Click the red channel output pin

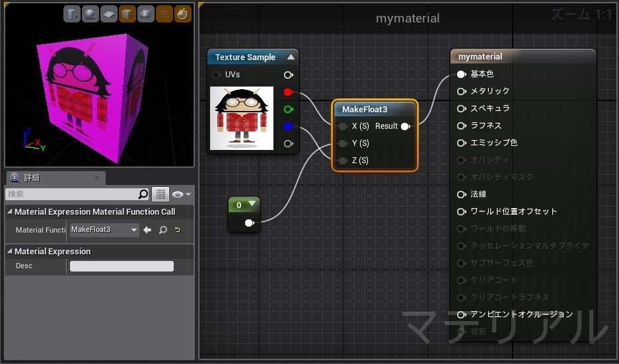tap(287, 92)
